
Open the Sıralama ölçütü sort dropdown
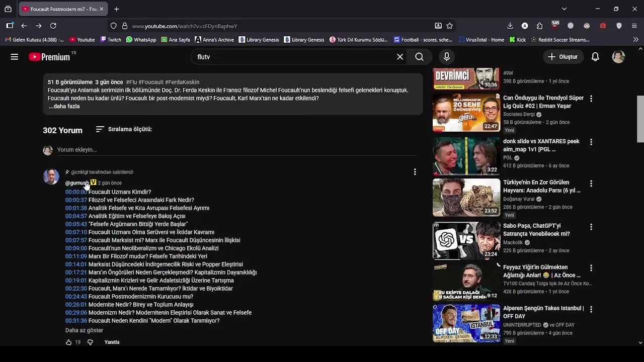pyautogui.click(x=124, y=129)
